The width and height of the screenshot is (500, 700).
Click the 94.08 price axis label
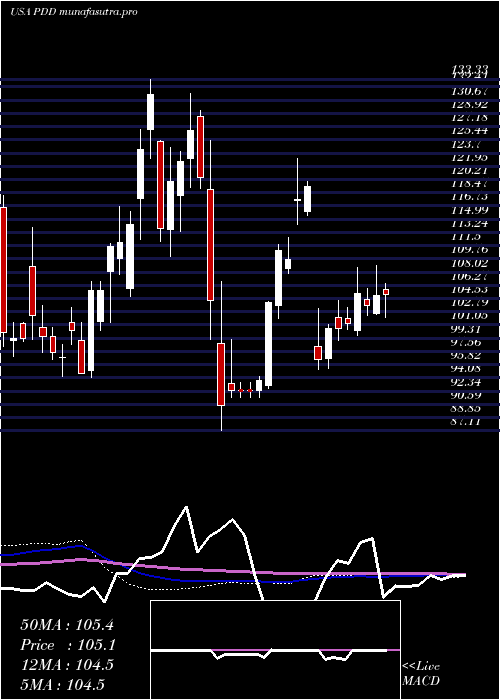point(467,368)
